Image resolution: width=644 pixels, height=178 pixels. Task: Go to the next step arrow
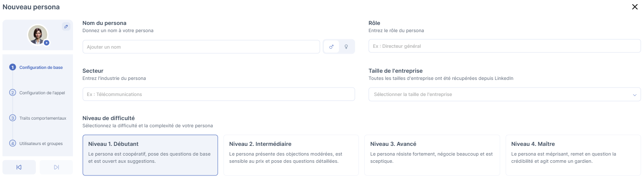tap(56, 167)
